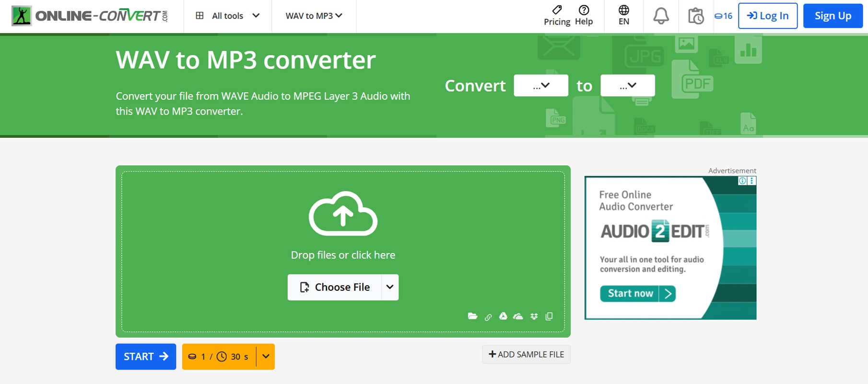
Task: Click the 'Drop files or click here' text
Action: [343, 255]
